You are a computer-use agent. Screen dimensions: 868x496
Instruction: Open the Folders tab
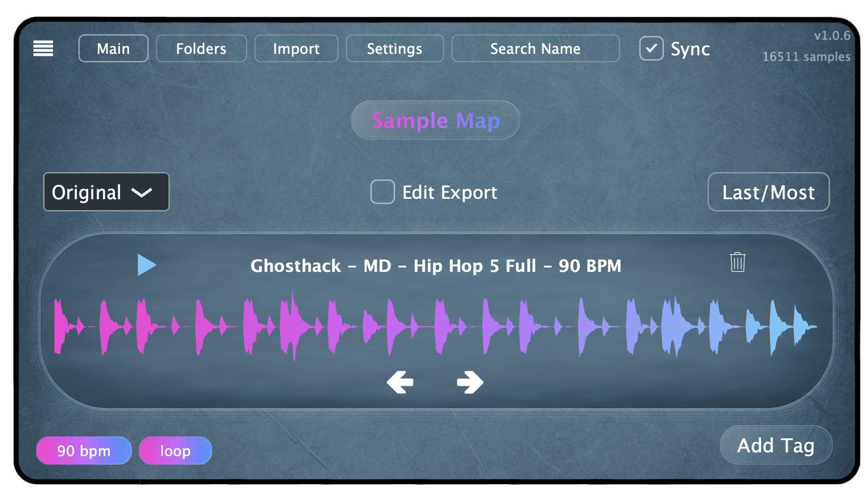tap(201, 48)
